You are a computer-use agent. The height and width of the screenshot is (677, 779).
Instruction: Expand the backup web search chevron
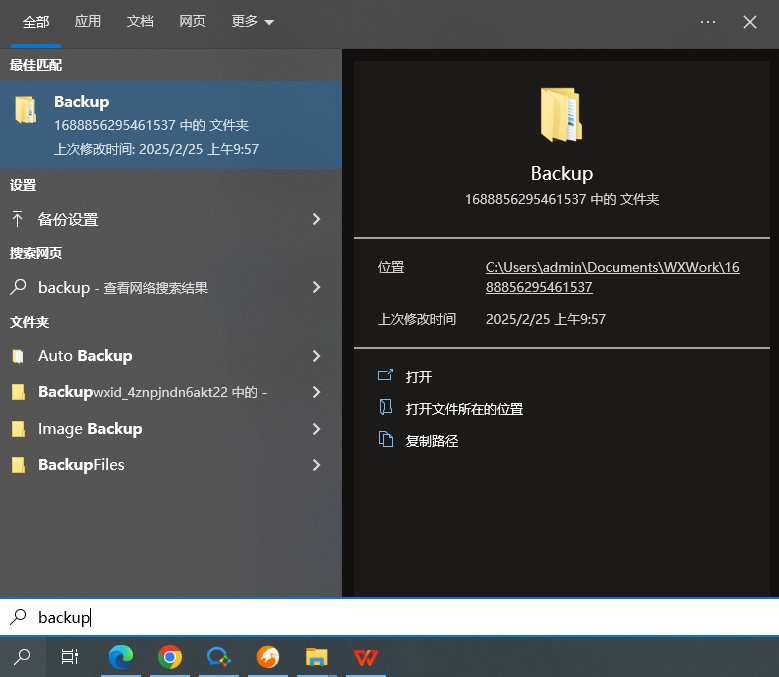click(x=316, y=287)
